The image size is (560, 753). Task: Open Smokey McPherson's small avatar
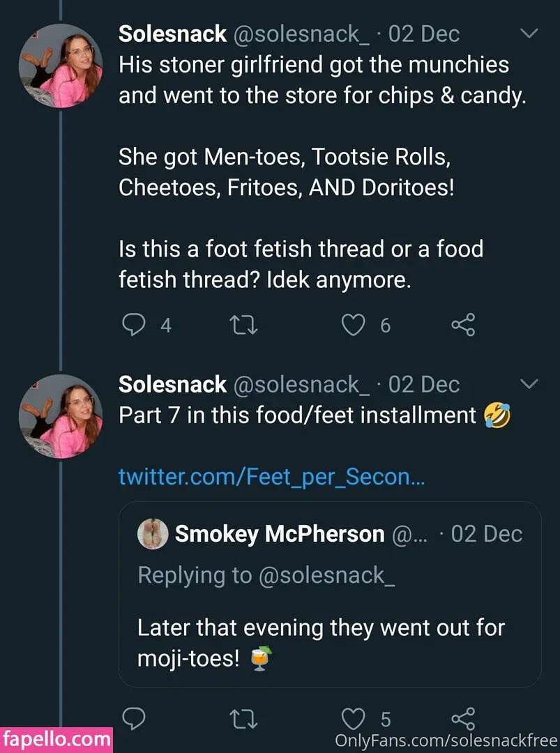(x=153, y=534)
